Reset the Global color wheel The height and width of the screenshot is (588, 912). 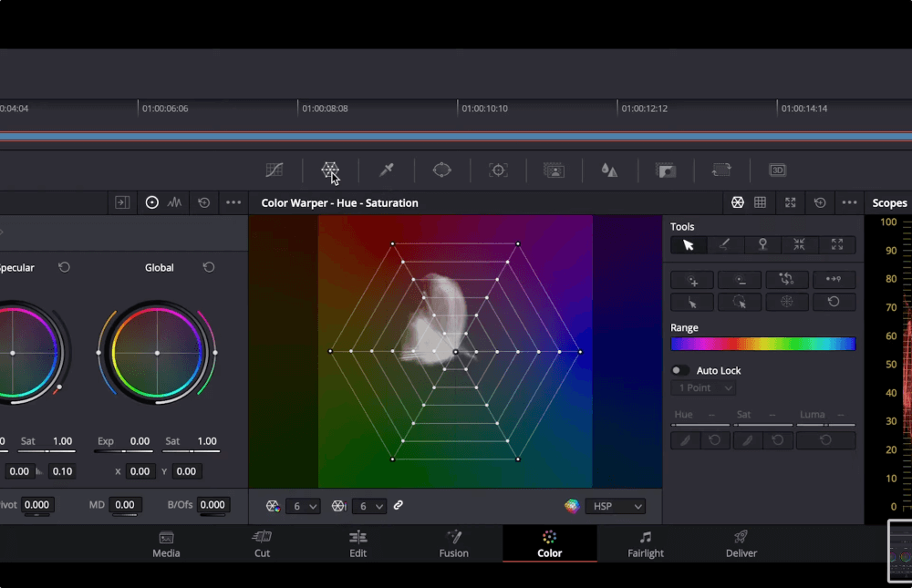coord(208,267)
